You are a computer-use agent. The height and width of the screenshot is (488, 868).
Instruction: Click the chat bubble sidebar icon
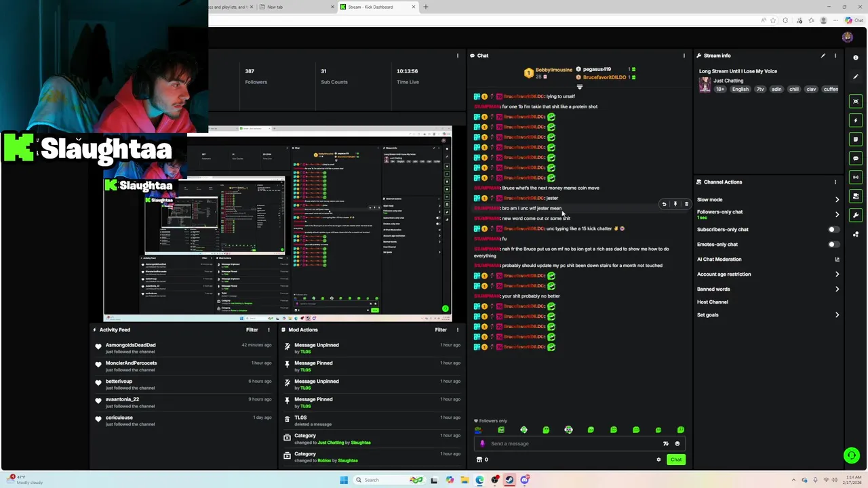[x=856, y=158]
